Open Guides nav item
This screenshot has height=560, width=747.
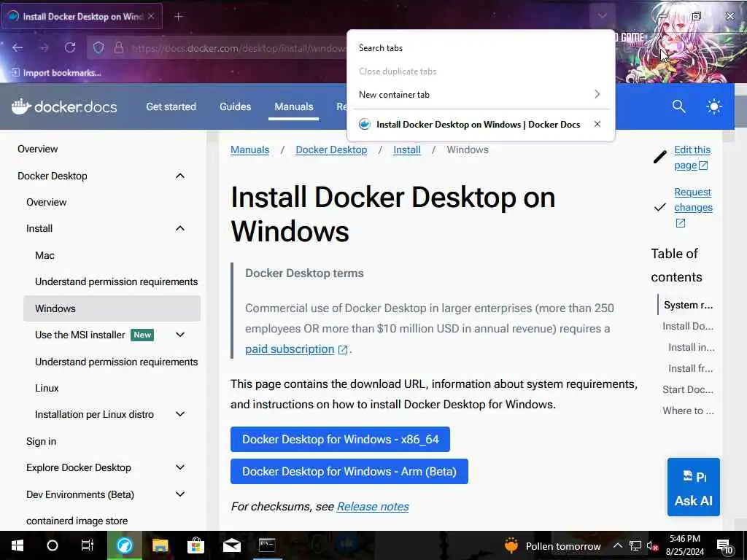(x=236, y=106)
